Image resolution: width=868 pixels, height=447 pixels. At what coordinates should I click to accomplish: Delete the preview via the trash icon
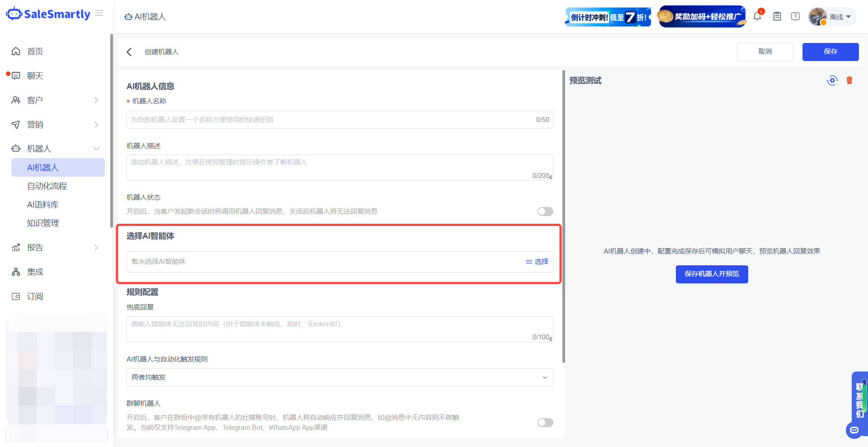(x=849, y=80)
